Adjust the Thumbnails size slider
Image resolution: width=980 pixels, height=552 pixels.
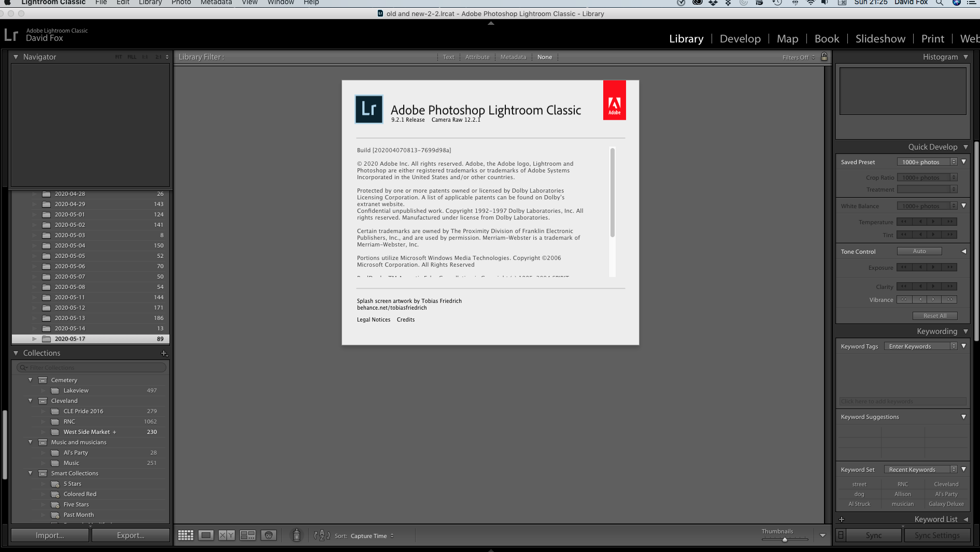[785, 540]
